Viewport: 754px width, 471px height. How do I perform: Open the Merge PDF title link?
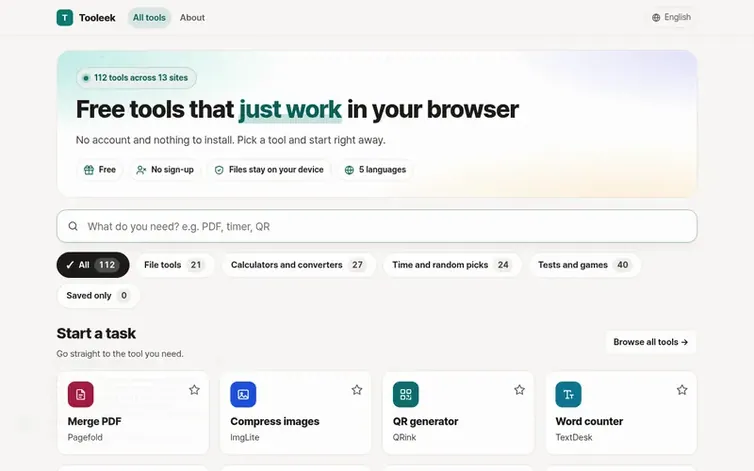(x=94, y=421)
